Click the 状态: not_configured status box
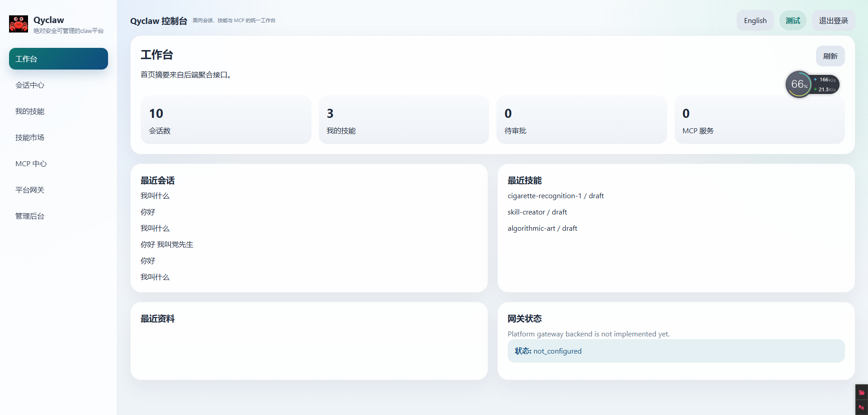 pyautogui.click(x=676, y=351)
